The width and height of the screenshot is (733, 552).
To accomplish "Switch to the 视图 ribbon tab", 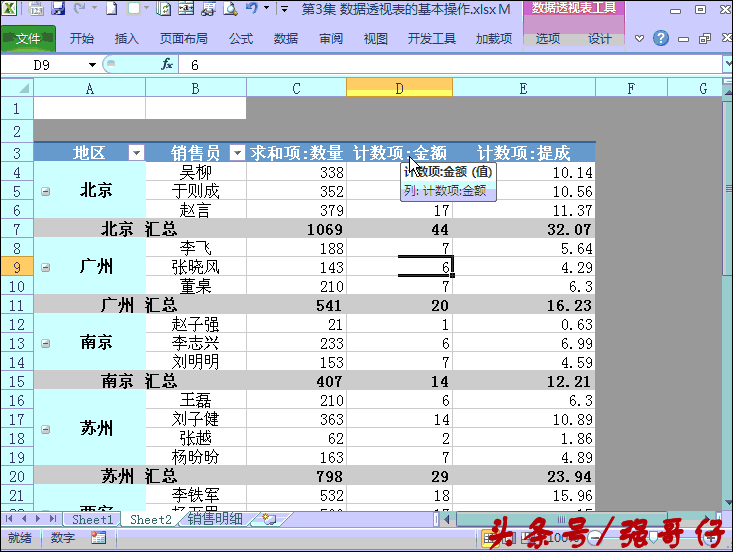I will 376,38.
